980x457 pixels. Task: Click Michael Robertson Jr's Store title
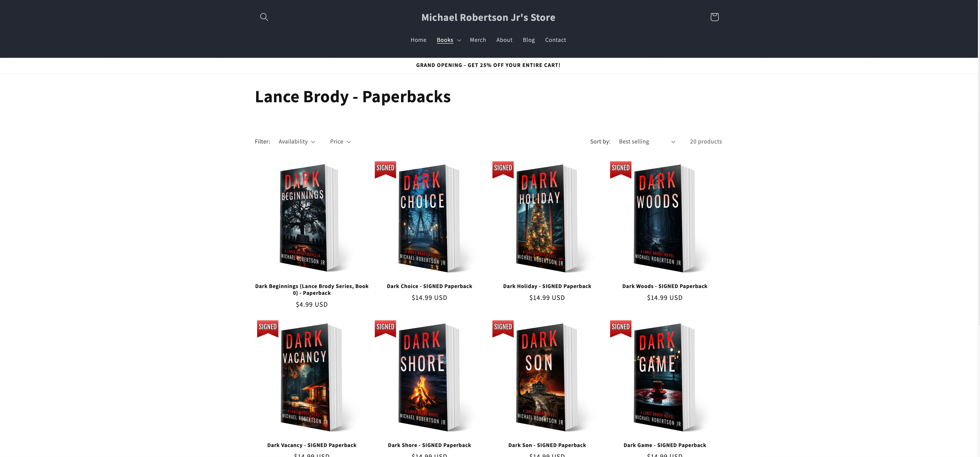(488, 17)
